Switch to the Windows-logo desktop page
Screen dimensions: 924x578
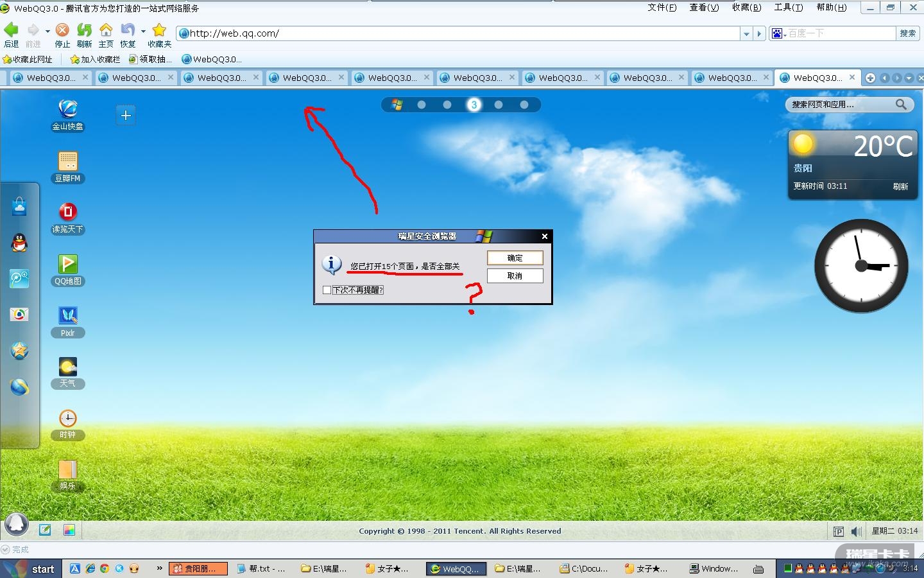tap(397, 105)
